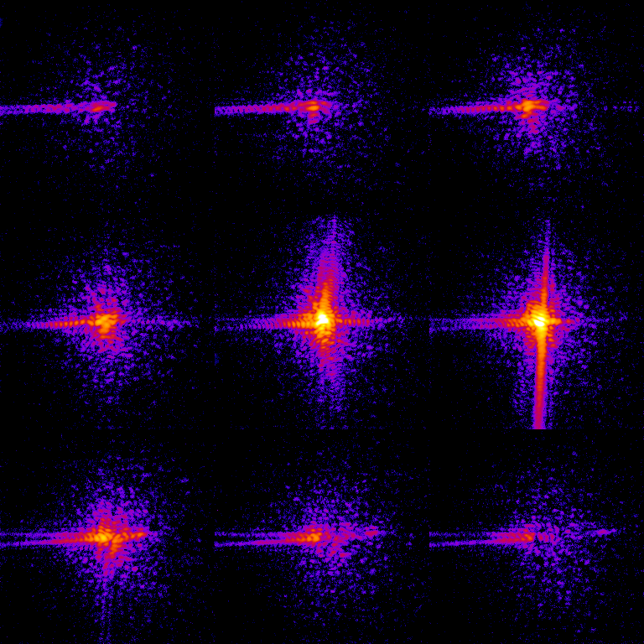This screenshot has height=644, width=644.
Task: Select the top-left diffraction pattern panel
Action: tap(107, 107)
